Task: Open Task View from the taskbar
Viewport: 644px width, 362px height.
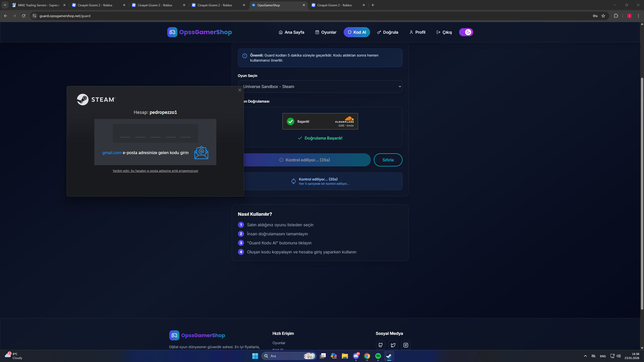Action: pyautogui.click(x=323, y=356)
